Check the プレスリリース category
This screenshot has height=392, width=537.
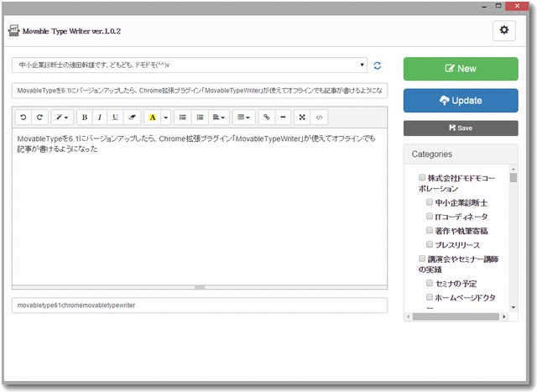click(430, 244)
